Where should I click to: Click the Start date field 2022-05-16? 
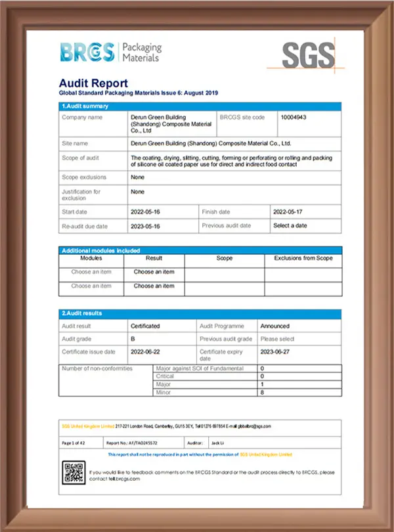[145, 212]
